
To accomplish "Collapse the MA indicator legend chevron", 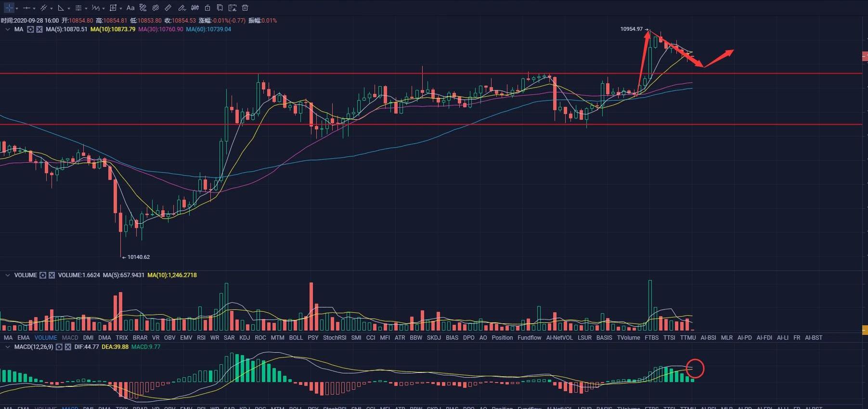I will pyautogui.click(x=7, y=29).
